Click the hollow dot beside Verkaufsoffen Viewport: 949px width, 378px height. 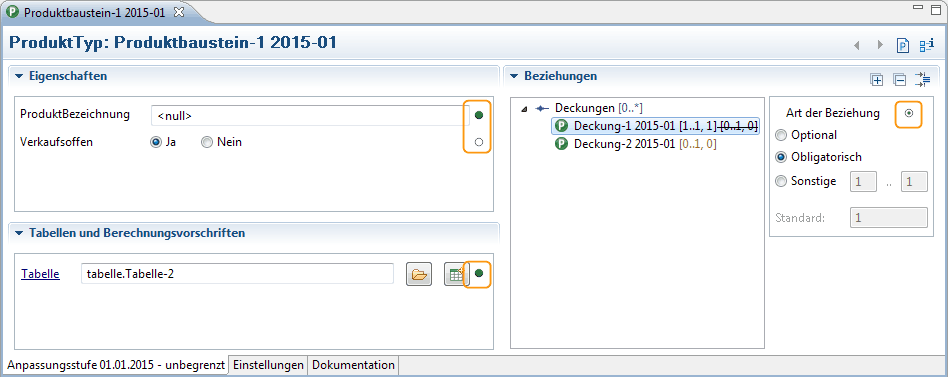click(479, 142)
